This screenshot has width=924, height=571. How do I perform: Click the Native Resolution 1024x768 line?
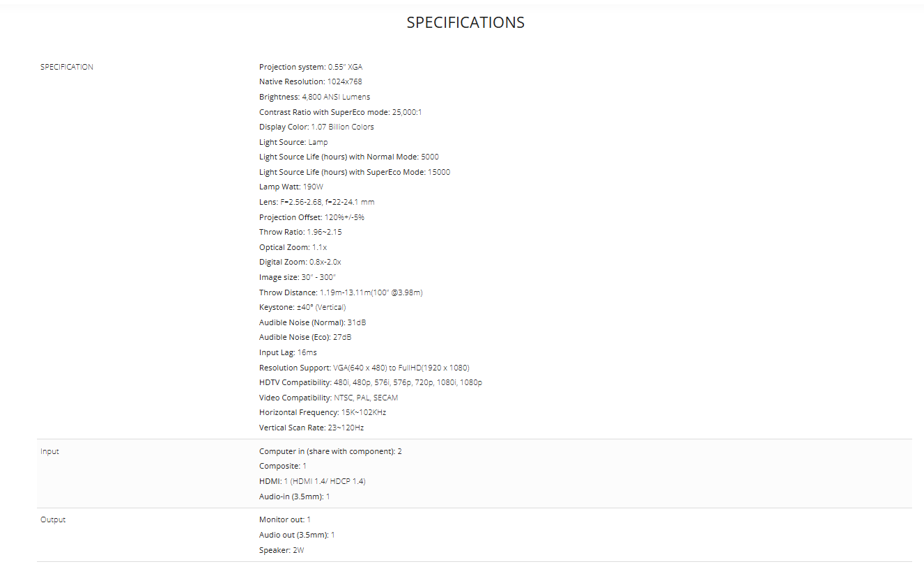310,81
